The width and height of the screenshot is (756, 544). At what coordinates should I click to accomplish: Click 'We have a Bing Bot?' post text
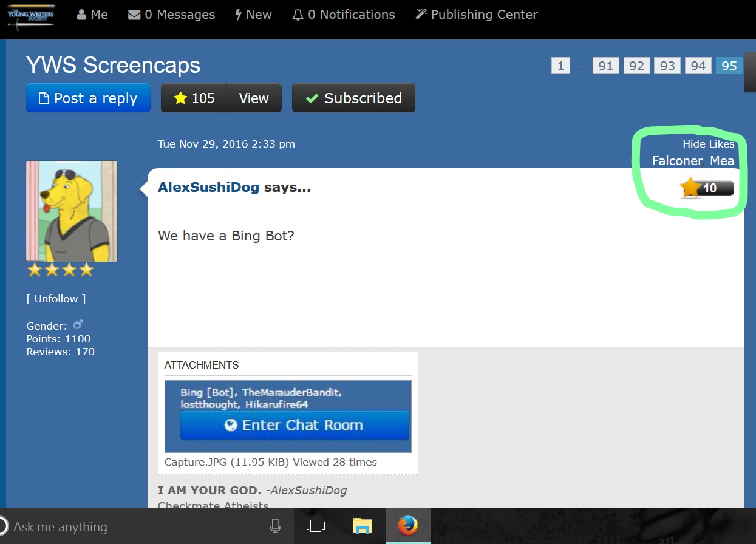pyautogui.click(x=226, y=236)
